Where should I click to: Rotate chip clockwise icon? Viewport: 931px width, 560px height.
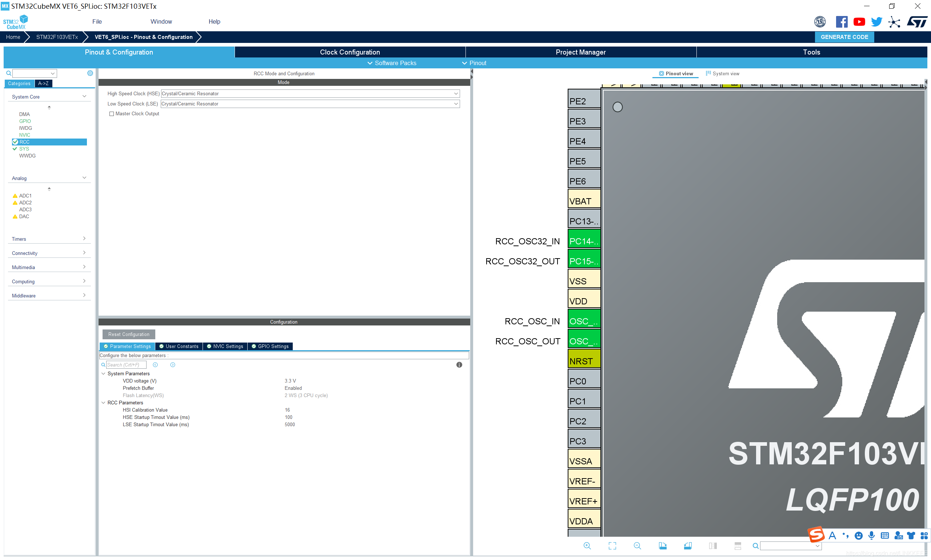(662, 546)
